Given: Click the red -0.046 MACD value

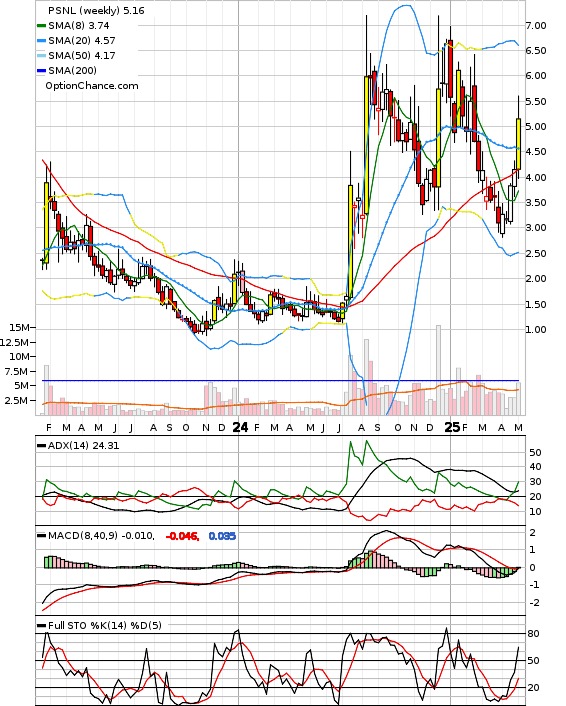Looking at the screenshot, I should pyautogui.click(x=182, y=536).
